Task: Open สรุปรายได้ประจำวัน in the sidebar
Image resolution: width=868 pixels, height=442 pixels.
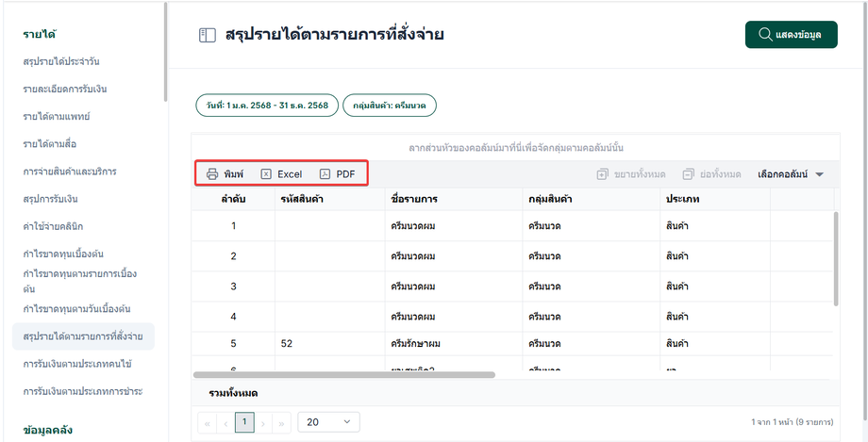Action: (61, 61)
